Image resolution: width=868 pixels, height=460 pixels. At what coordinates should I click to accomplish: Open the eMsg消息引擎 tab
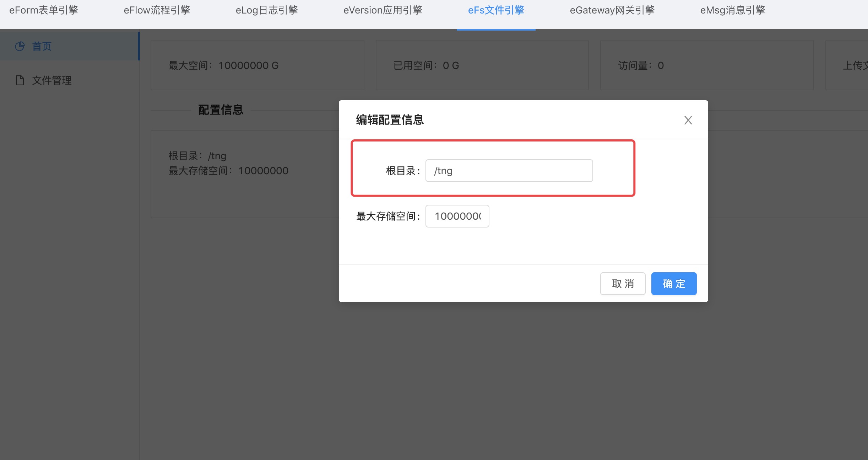(x=733, y=10)
